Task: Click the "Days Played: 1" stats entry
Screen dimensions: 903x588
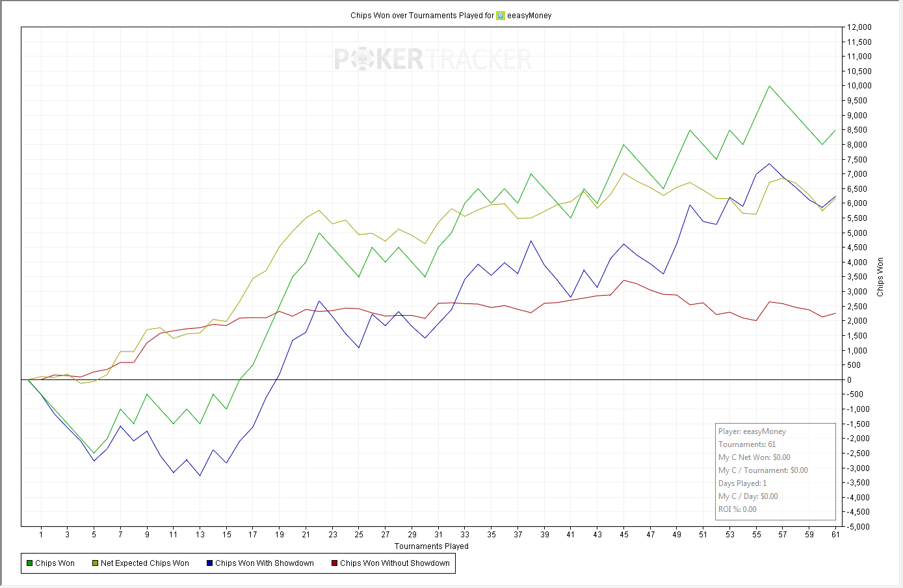Action: [x=742, y=483]
